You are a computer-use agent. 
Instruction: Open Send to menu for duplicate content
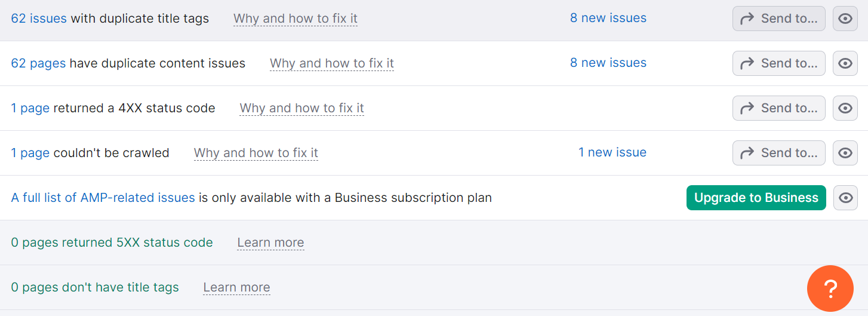pos(778,63)
